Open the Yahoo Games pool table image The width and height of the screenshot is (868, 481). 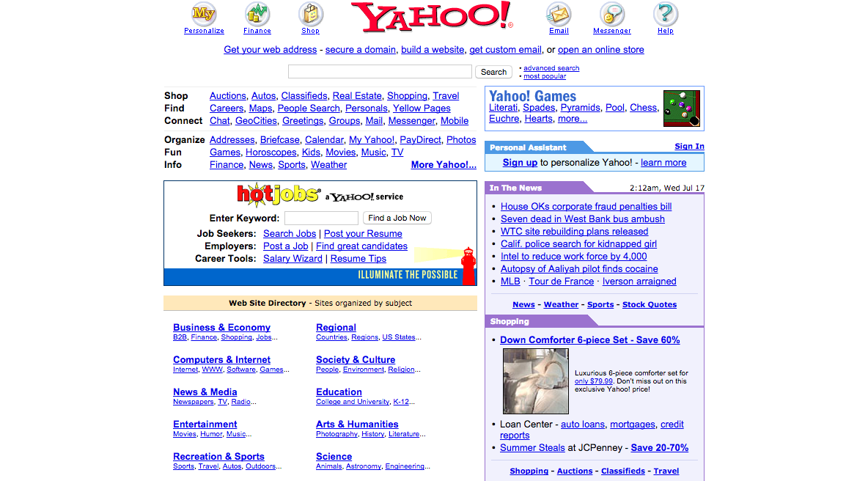click(x=682, y=109)
